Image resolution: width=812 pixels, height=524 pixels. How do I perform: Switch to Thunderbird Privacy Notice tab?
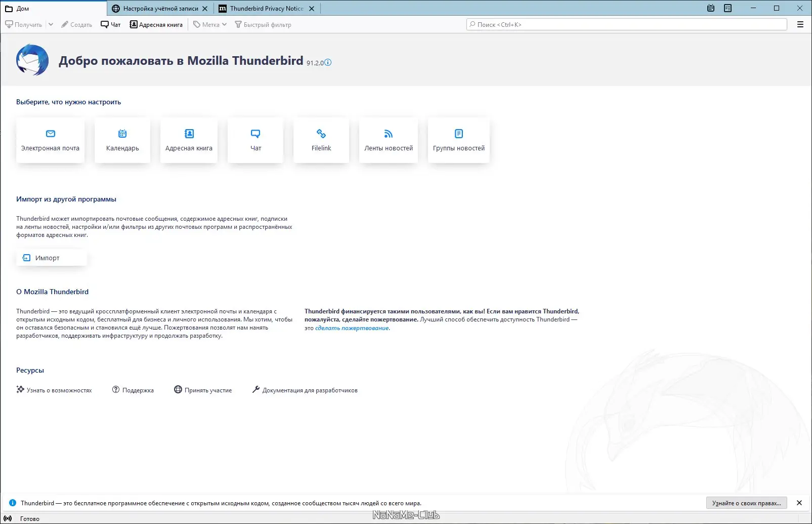(x=267, y=9)
